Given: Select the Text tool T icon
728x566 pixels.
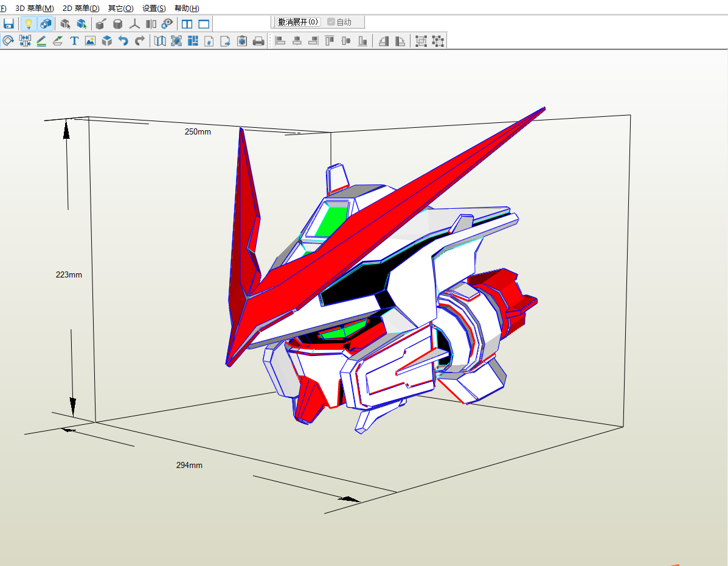Looking at the screenshot, I should [74, 41].
